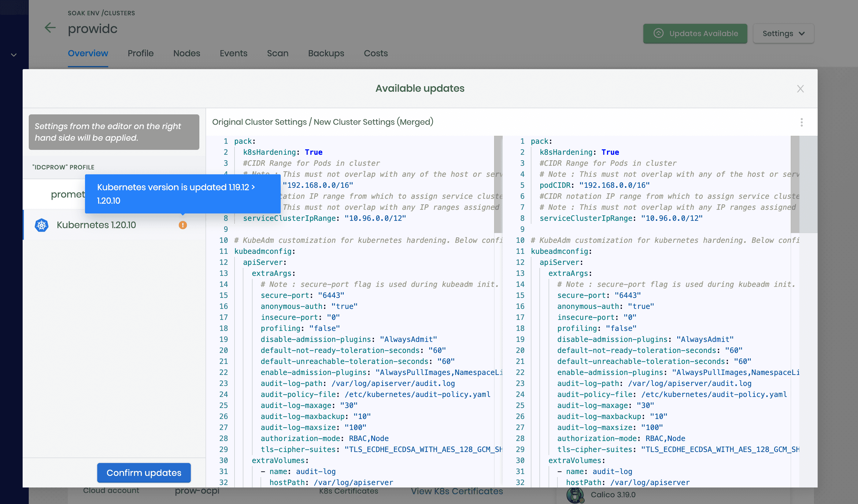Image resolution: width=858 pixels, height=504 pixels.
Task: Click profiling "false" line in left editor
Action: tap(300, 328)
